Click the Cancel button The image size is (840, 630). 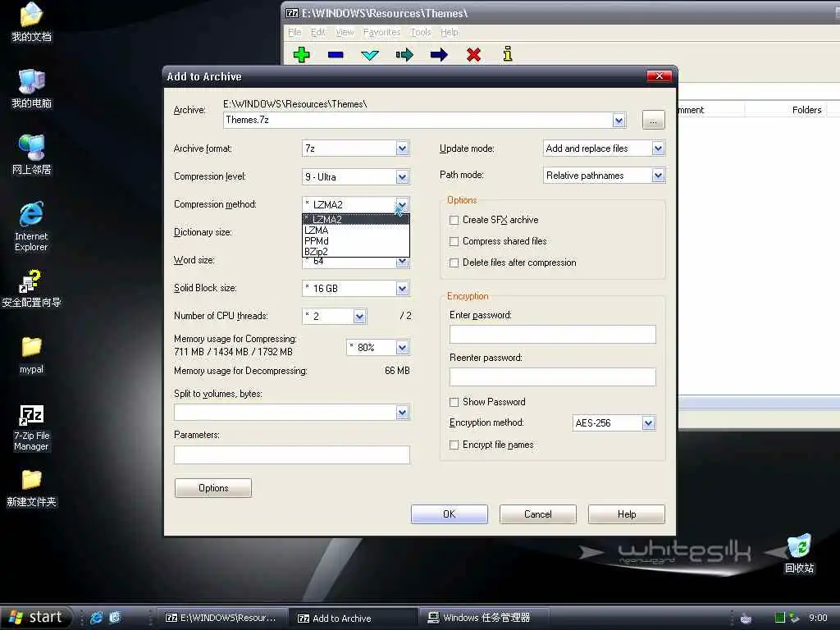pyautogui.click(x=538, y=514)
